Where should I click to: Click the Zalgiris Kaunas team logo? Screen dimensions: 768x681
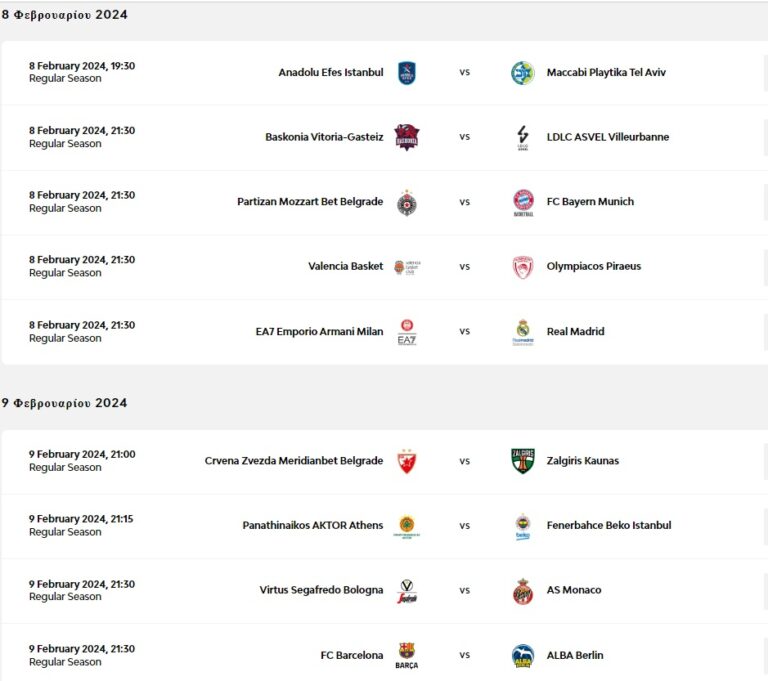(523, 461)
